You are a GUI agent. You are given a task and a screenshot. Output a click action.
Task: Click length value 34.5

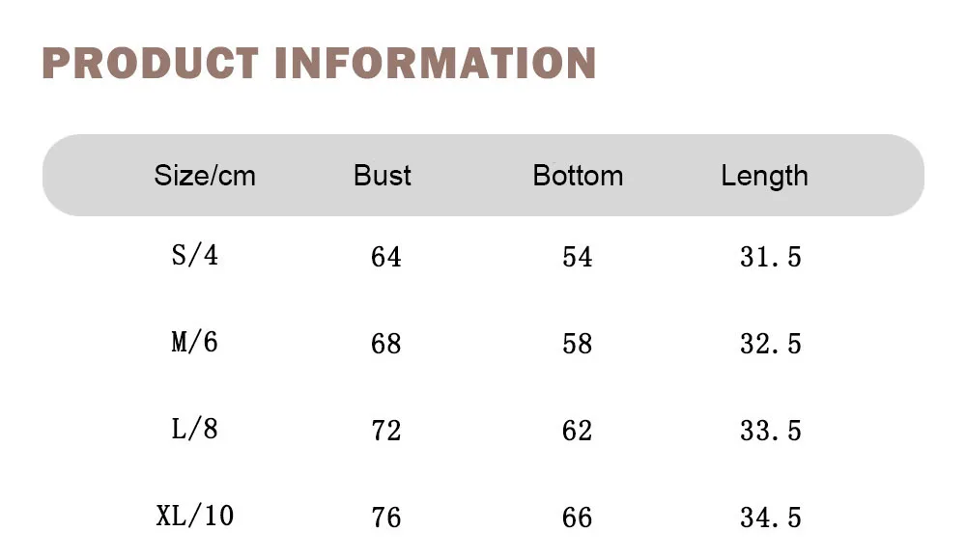click(771, 518)
